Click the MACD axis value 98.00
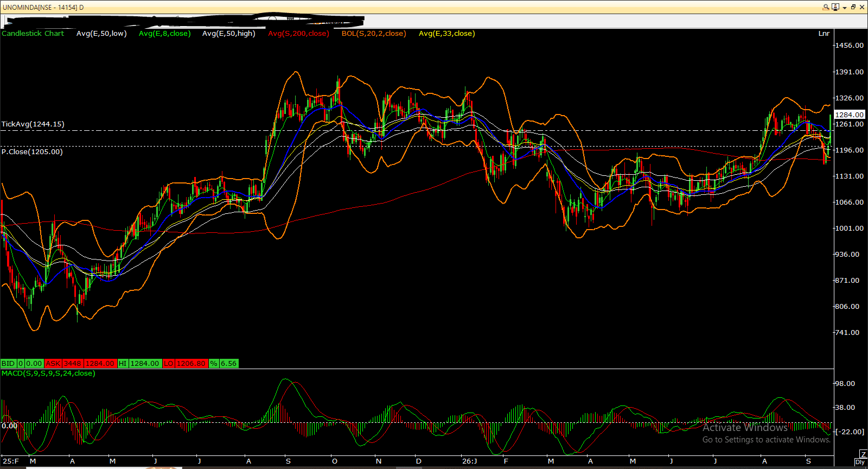The image size is (868, 469). click(846, 384)
